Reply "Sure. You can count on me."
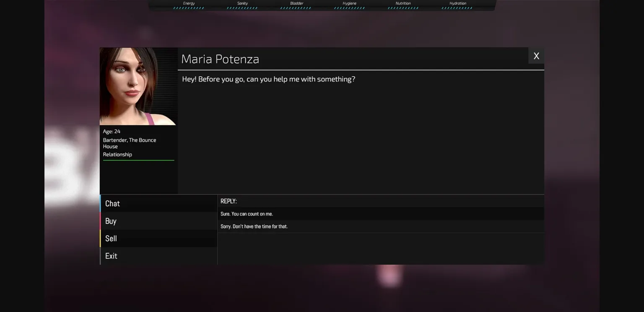 point(247,214)
